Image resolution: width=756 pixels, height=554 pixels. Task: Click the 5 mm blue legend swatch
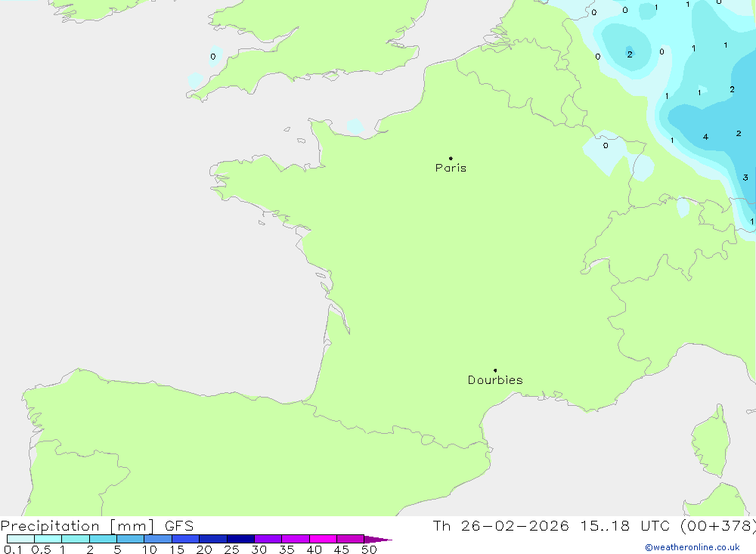(130, 539)
